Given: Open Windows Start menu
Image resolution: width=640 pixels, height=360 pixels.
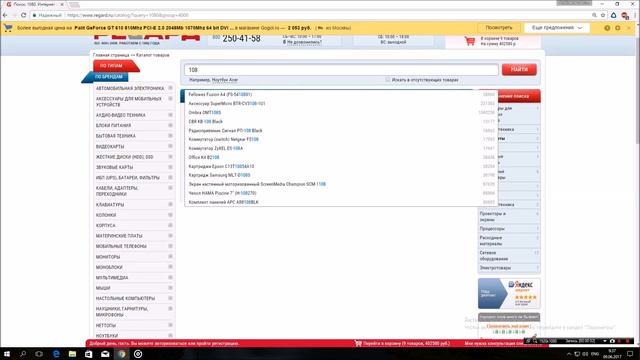Looking at the screenshot, I should pos(7,354).
